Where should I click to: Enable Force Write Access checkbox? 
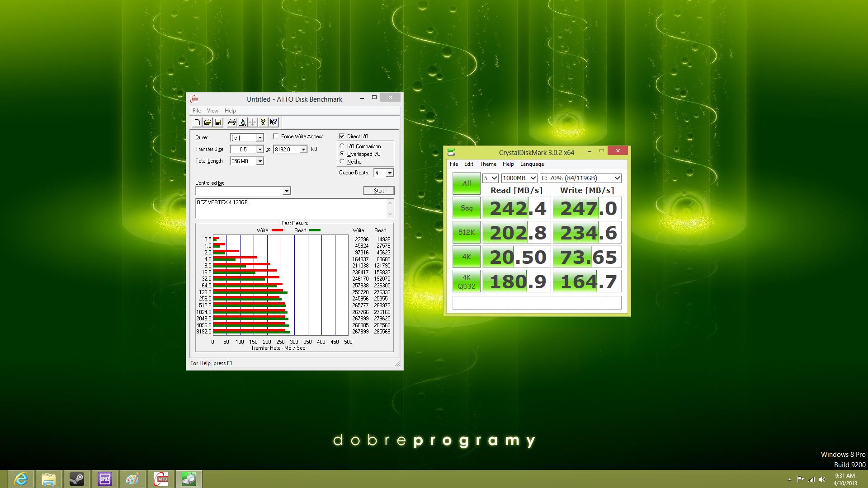click(x=276, y=136)
